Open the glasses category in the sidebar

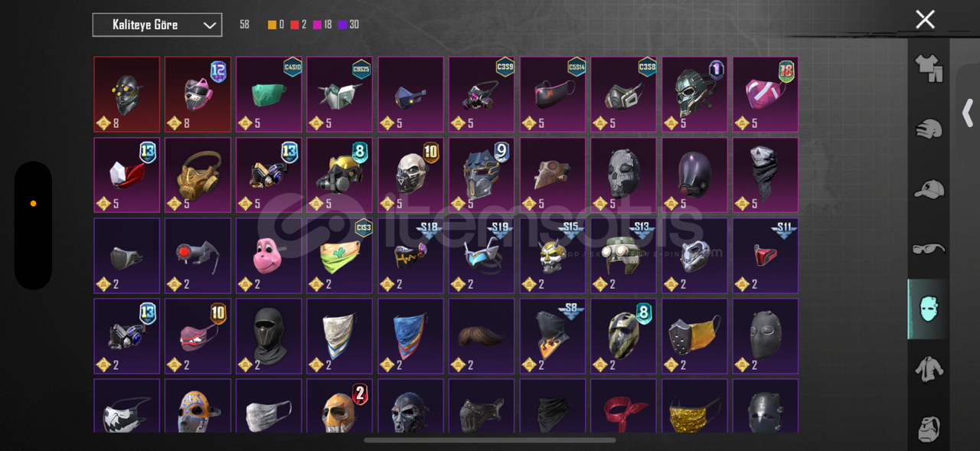point(928,249)
